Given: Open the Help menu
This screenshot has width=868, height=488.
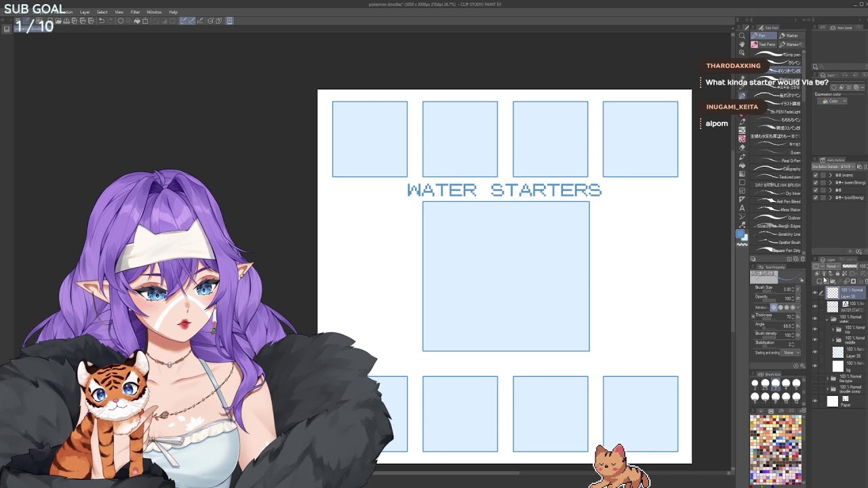Looking at the screenshot, I should pyautogui.click(x=173, y=12).
